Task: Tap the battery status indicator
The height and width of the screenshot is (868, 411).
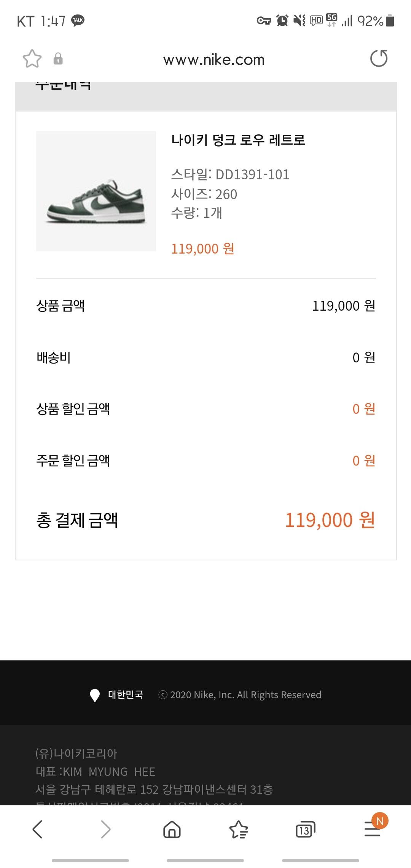Action: (x=389, y=21)
